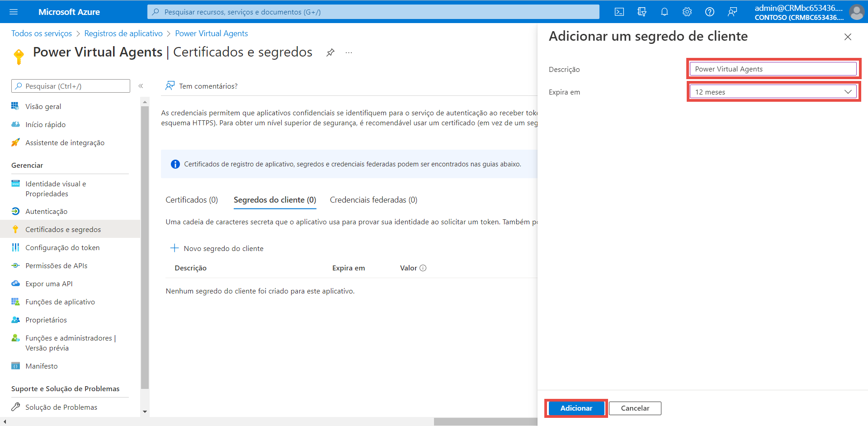Go to Todos os serviços breadcrumb

click(x=42, y=33)
